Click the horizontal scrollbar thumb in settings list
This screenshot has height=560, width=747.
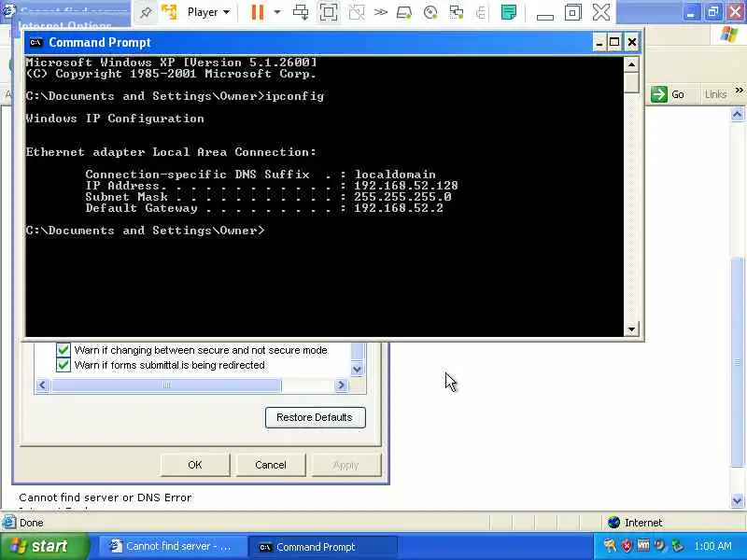pyautogui.click(x=166, y=385)
